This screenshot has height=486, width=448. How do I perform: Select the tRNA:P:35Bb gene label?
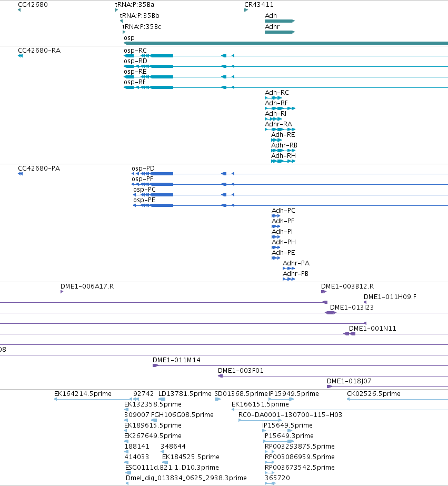click(140, 16)
